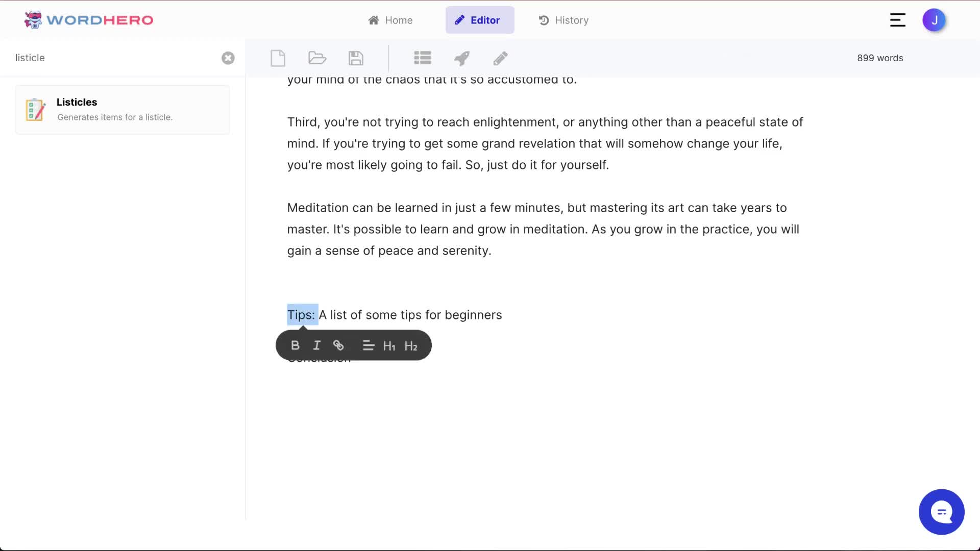
Task: Click the list view toolbar icon
Action: (x=422, y=58)
